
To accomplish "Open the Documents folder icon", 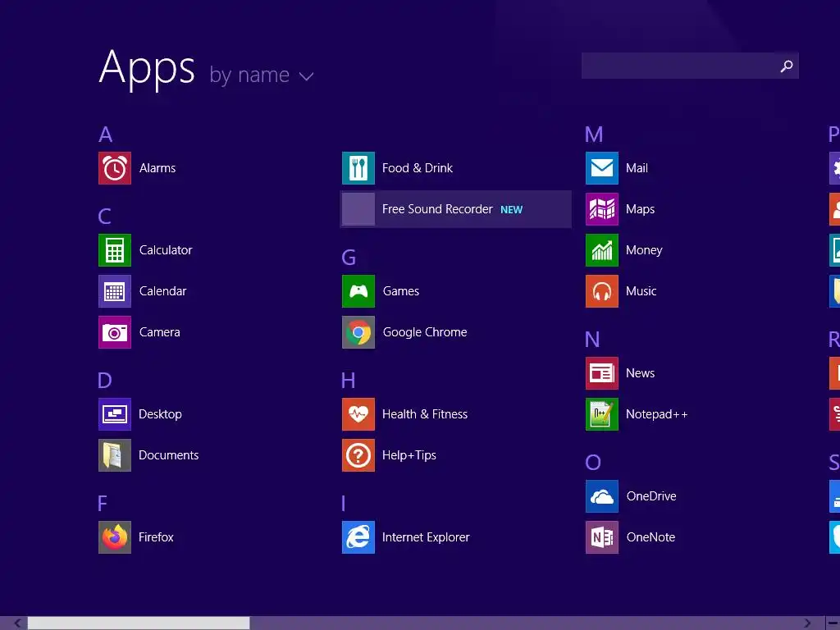I will tap(115, 455).
